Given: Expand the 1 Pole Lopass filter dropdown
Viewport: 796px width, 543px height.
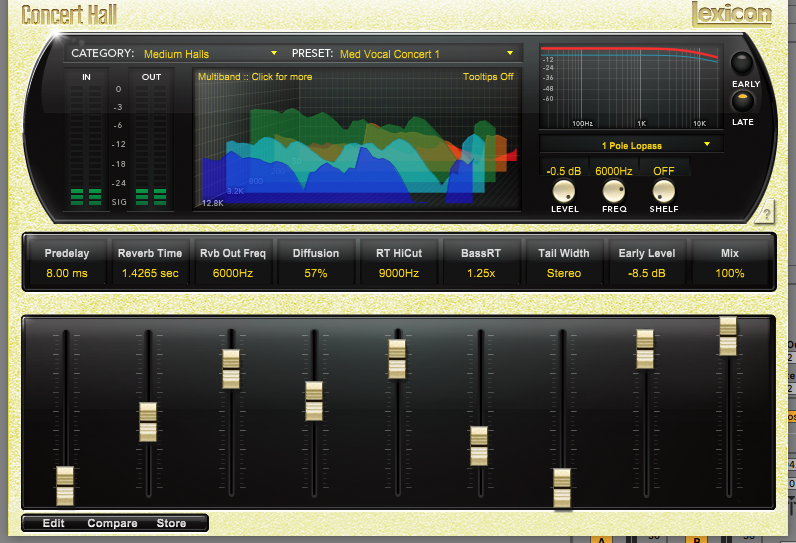Looking at the screenshot, I should tap(707, 145).
